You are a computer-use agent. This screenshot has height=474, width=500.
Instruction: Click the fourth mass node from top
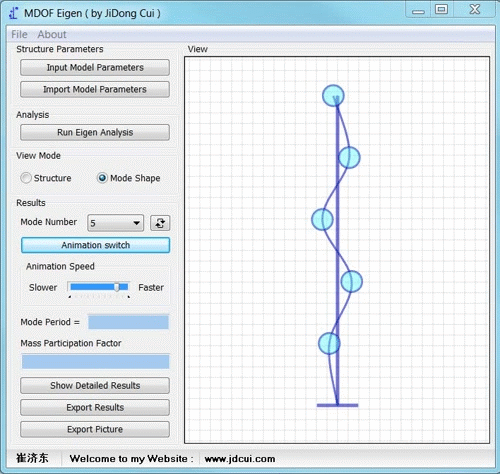pyautogui.click(x=352, y=282)
